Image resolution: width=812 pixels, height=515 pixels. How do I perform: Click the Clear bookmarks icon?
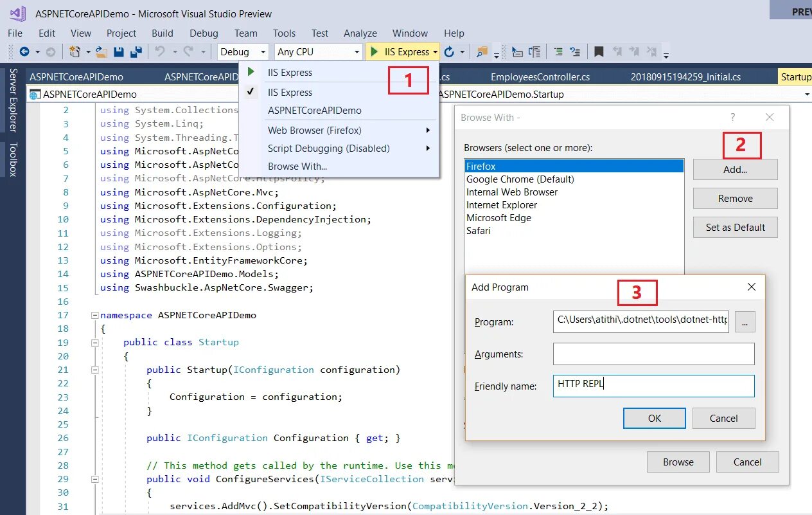point(652,52)
